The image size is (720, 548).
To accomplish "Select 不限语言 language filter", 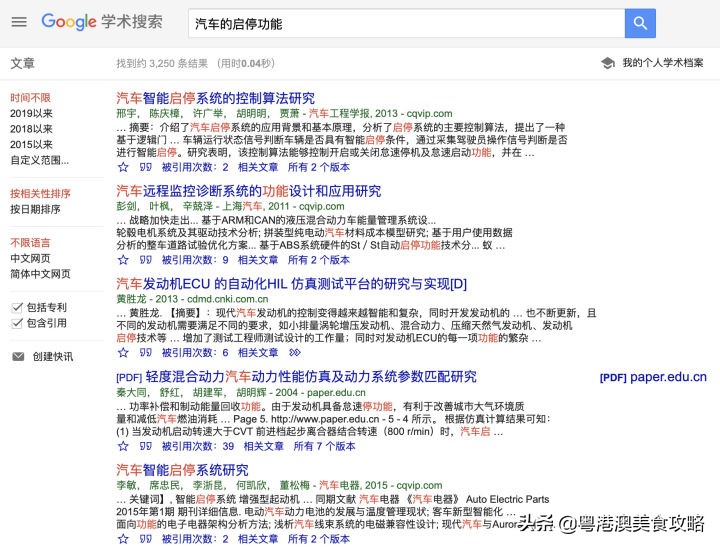I will [x=30, y=243].
